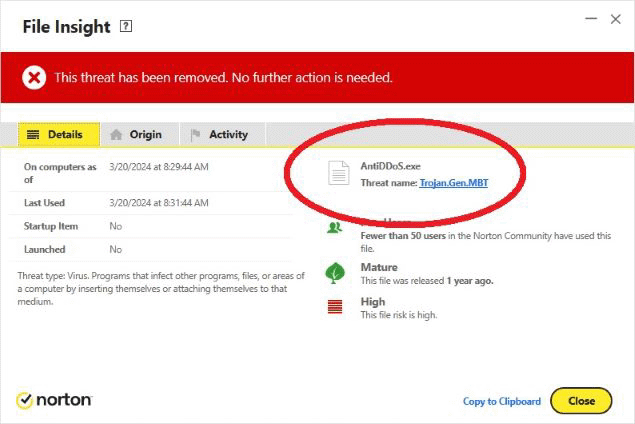Open the Activity tab
Image resolution: width=635 pixels, height=424 pixels.
(x=223, y=134)
